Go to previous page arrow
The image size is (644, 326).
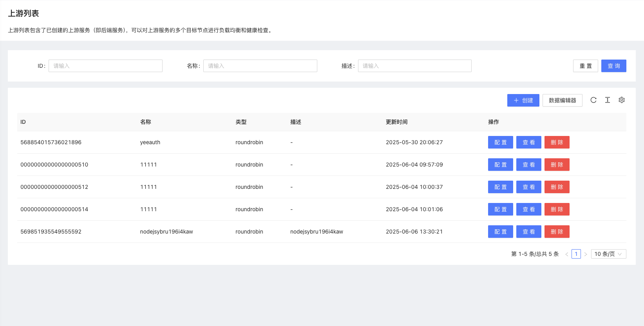tap(566, 254)
